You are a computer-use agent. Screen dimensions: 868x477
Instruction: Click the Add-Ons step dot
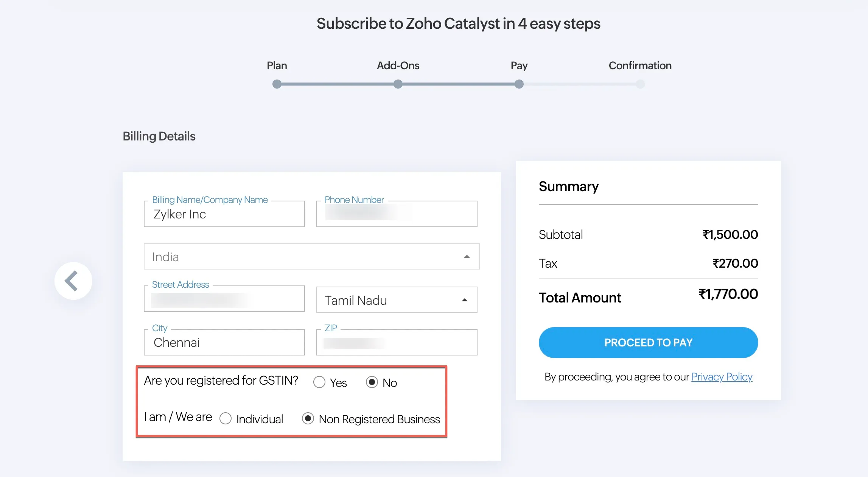click(398, 84)
